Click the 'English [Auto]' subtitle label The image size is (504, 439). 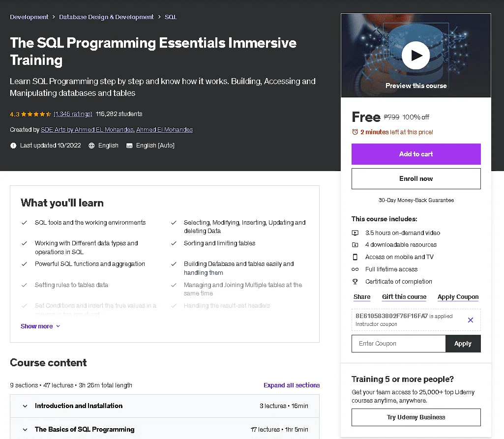(155, 146)
